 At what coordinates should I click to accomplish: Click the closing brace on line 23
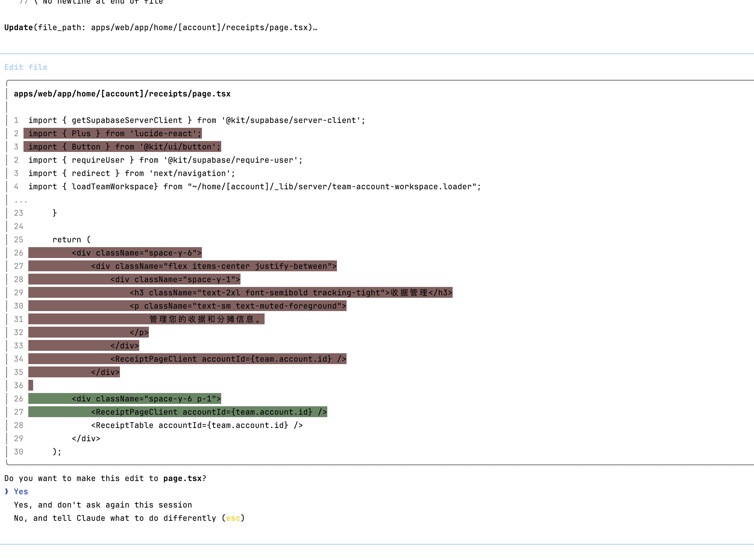[x=55, y=213]
